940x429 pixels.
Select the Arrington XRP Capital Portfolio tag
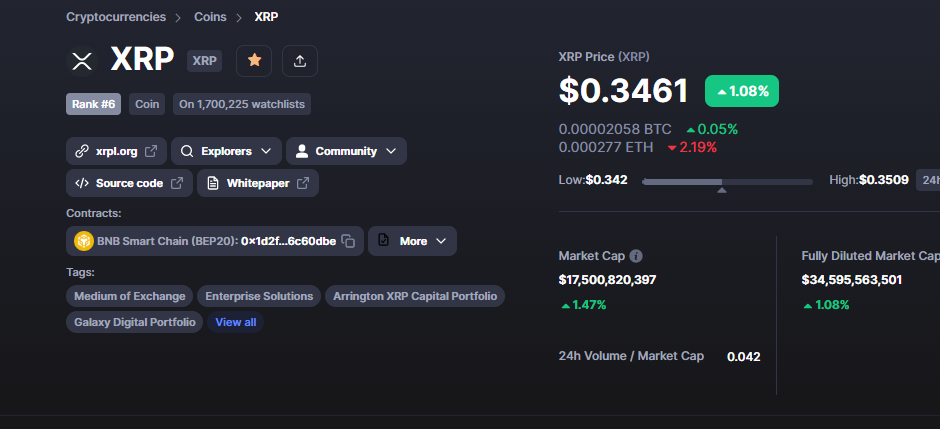tap(415, 296)
